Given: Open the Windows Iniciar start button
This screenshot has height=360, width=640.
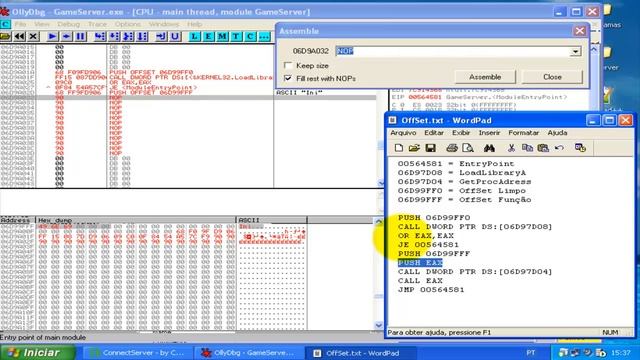Looking at the screenshot, I should click(x=38, y=353).
